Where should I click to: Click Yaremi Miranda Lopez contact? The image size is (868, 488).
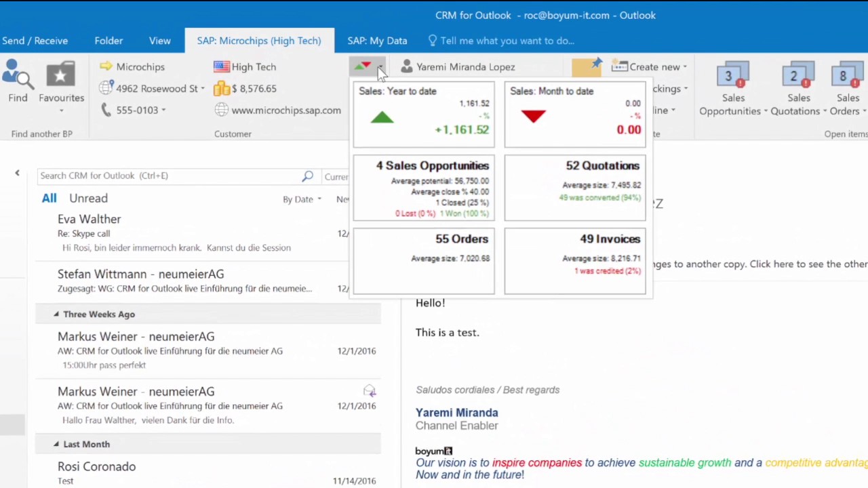coord(465,66)
